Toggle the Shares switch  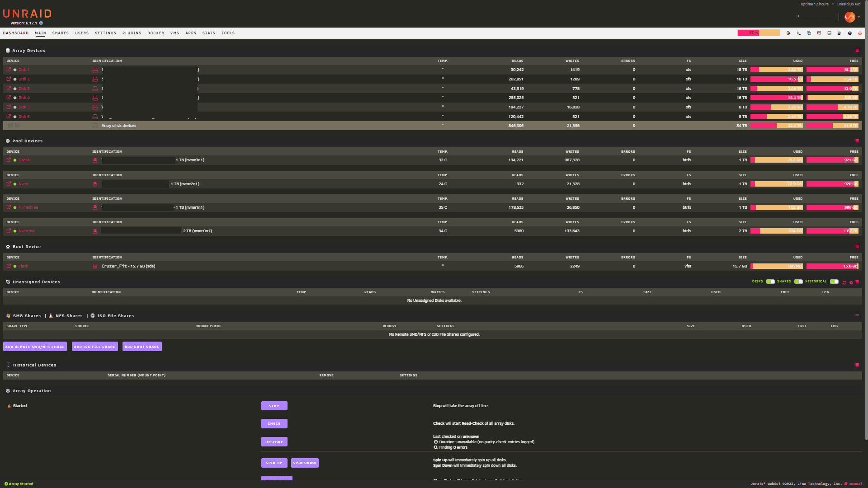pyautogui.click(x=798, y=282)
